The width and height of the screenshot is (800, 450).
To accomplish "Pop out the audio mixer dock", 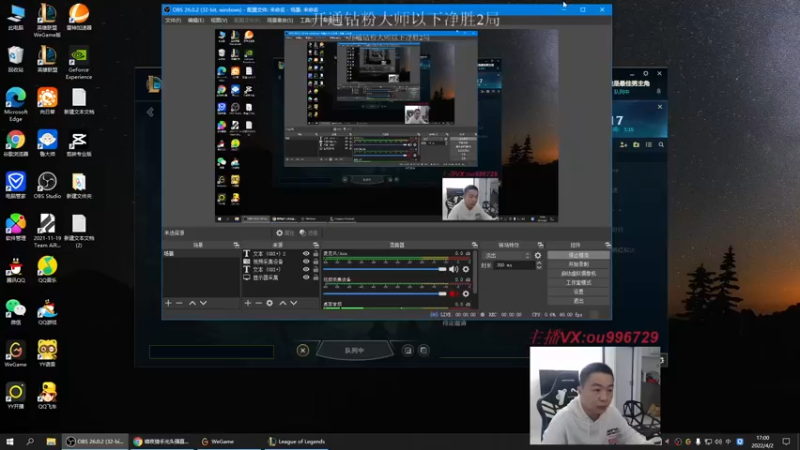I will (x=474, y=245).
